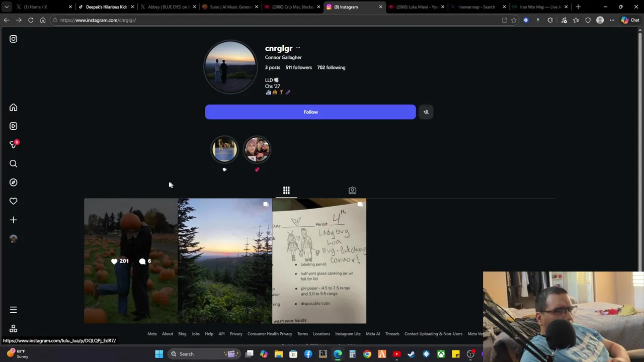The height and width of the screenshot is (362, 644).
Task: Open the pumpkin patch post
Action: (x=131, y=261)
